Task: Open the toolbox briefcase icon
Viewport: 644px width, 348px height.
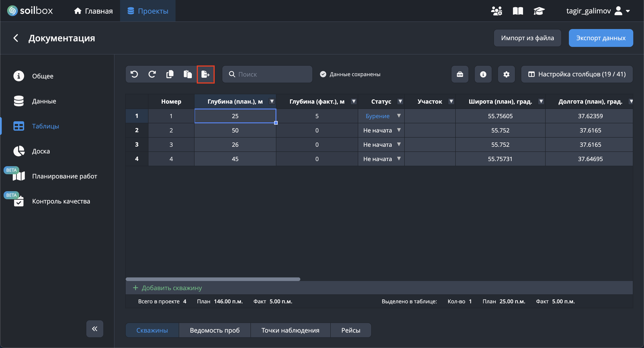Action: point(460,74)
